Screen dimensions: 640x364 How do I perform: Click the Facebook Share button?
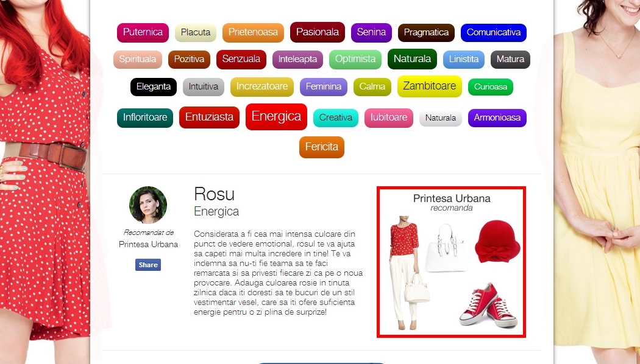coord(148,265)
